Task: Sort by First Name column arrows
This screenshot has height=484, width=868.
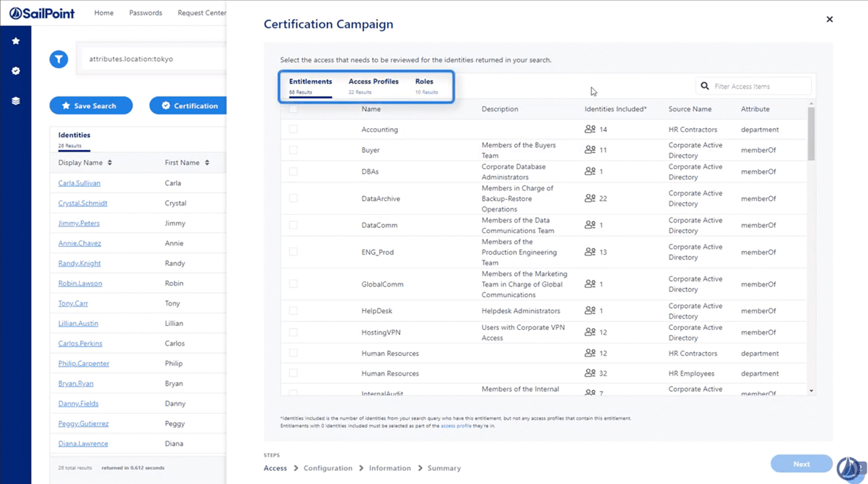Action: (207, 163)
